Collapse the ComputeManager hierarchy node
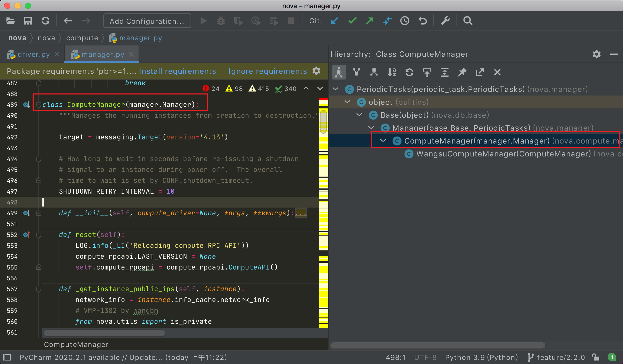The height and width of the screenshot is (364, 623). [x=383, y=141]
